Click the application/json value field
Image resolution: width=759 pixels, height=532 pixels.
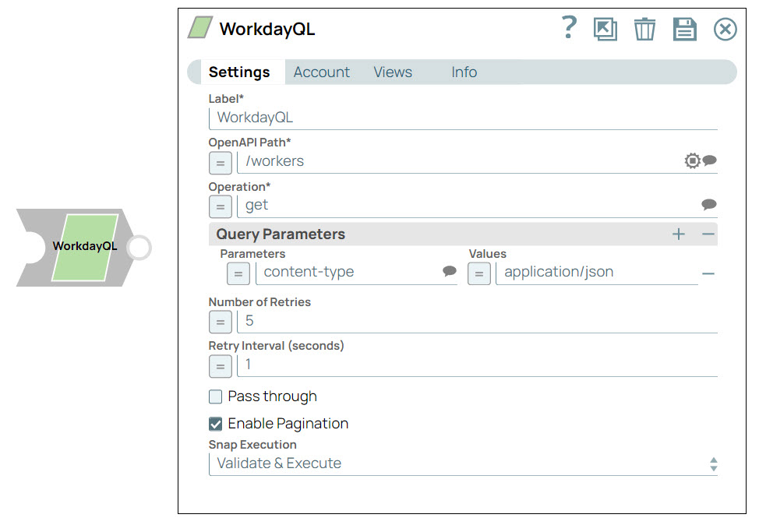(x=598, y=273)
